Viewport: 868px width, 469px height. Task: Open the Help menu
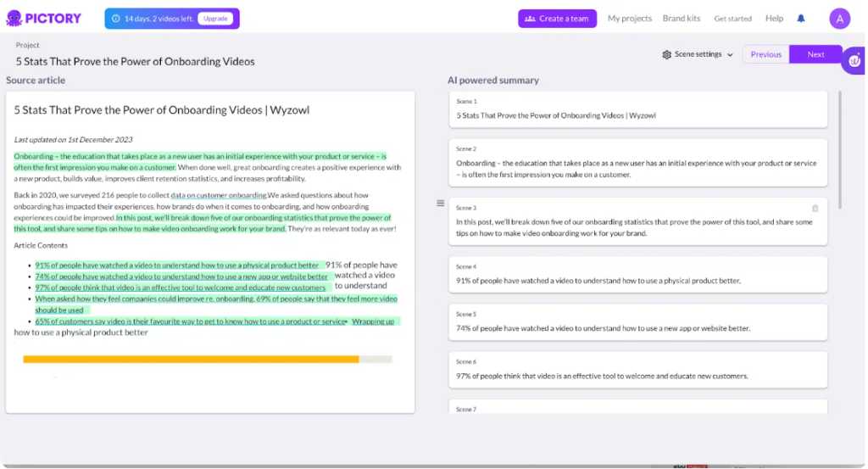774,19
